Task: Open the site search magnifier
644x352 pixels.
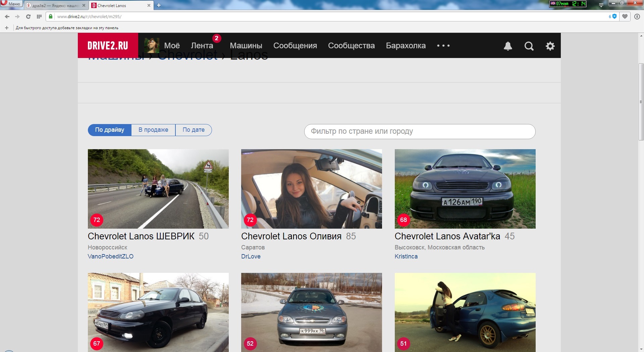Action: click(529, 46)
